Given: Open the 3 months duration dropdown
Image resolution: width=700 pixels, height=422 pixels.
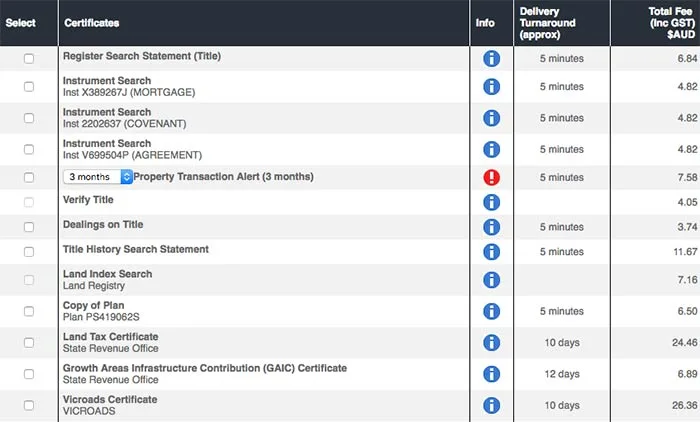Looking at the screenshot, I should [97, 177].
